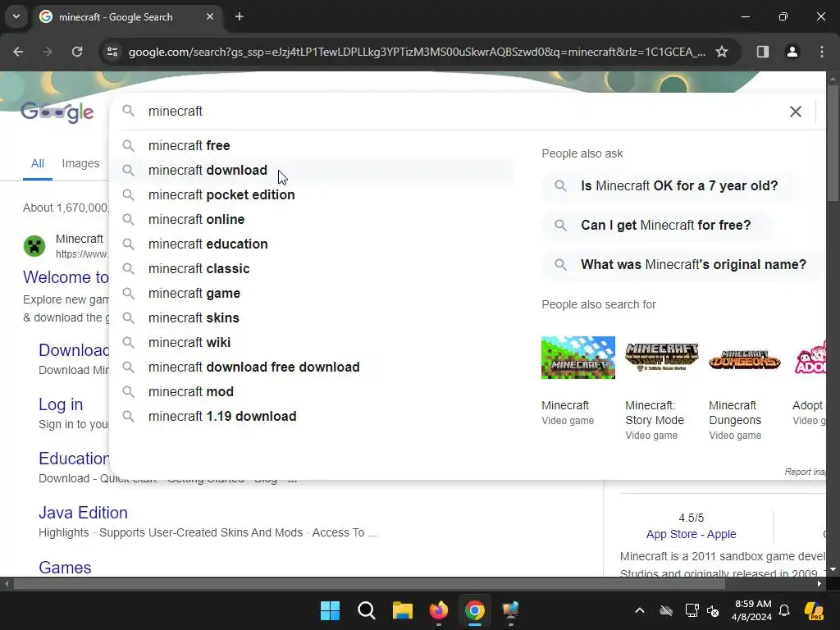Select suggestion minecraft pocket edition
Screen dimensions: 840x630
tap(312, 195)
